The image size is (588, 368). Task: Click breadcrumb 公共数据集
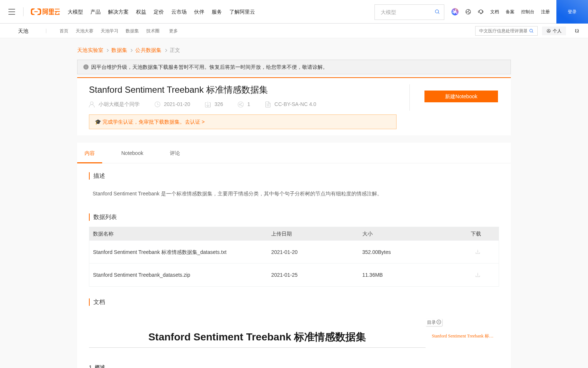coord(148,50)
